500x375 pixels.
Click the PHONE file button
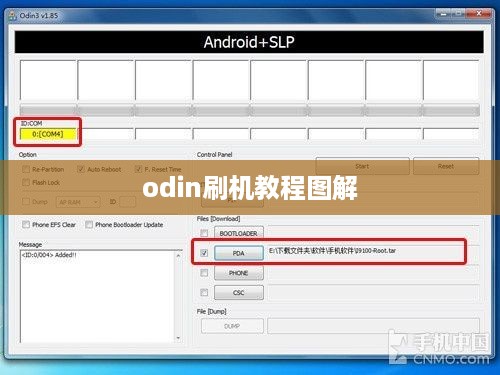click(x=239, y=273)
